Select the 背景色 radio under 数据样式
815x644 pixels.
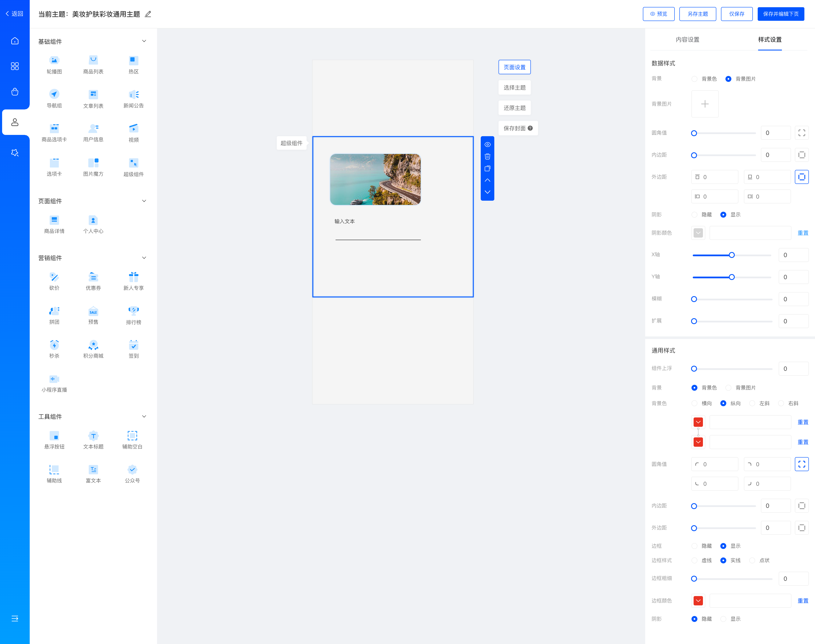694,79
